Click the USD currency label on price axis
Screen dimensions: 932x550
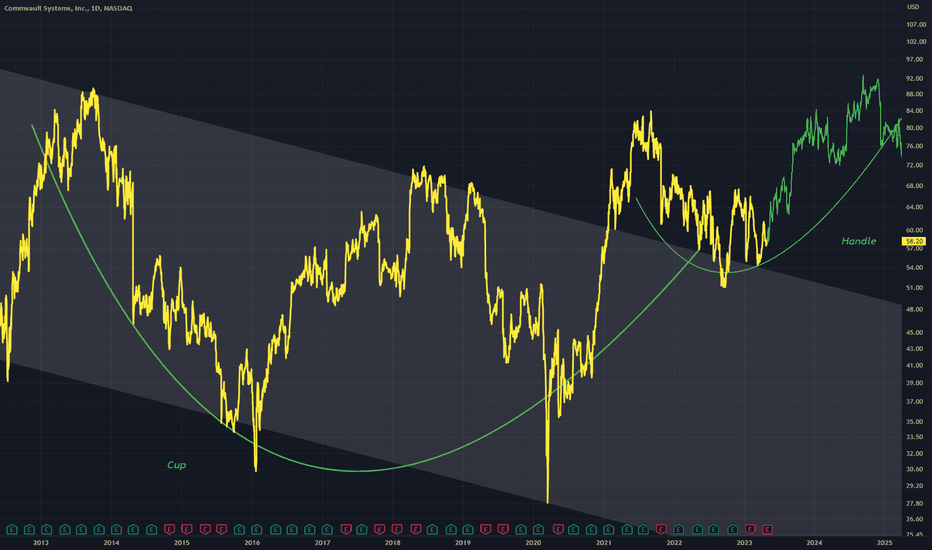[913, 7]
